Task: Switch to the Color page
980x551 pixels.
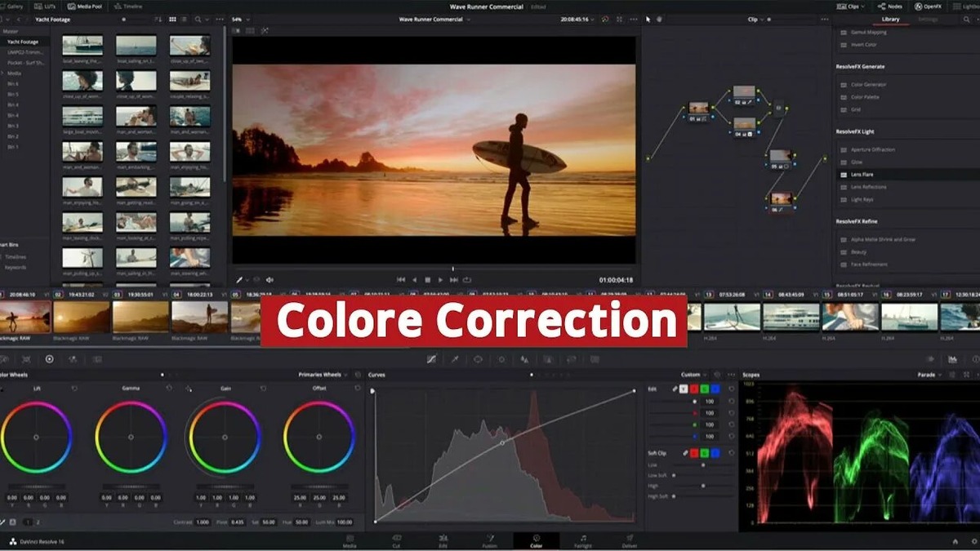Action: [537, 540]
